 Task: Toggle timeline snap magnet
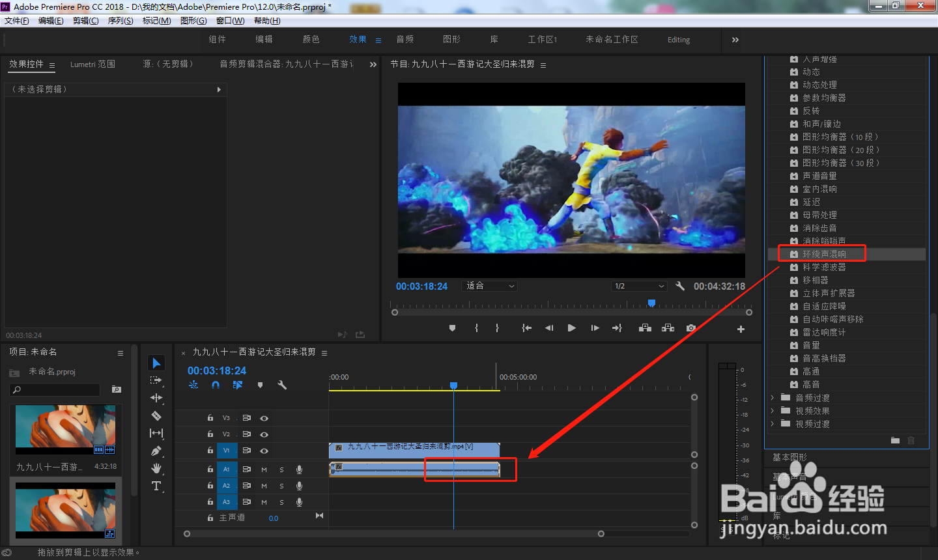(216, 385)
